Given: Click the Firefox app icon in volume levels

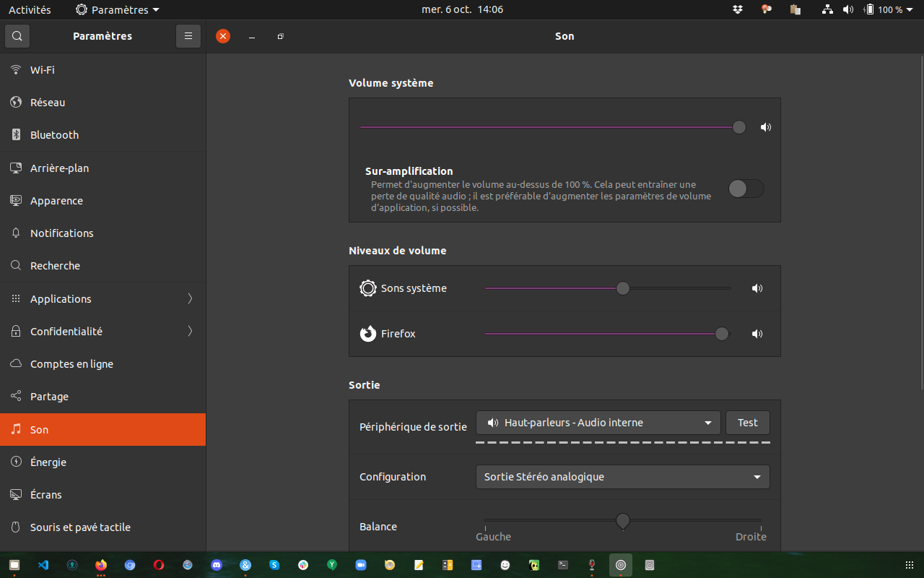Looking at the screenshot, I should pyautogui.click(x=368, y=334).
